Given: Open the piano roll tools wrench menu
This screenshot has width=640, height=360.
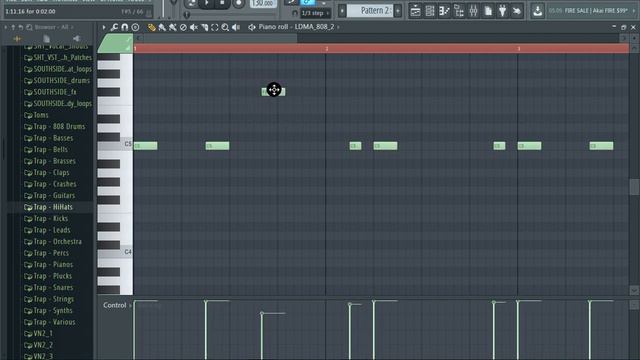Looking at the screenshot, I should (114, 27).
